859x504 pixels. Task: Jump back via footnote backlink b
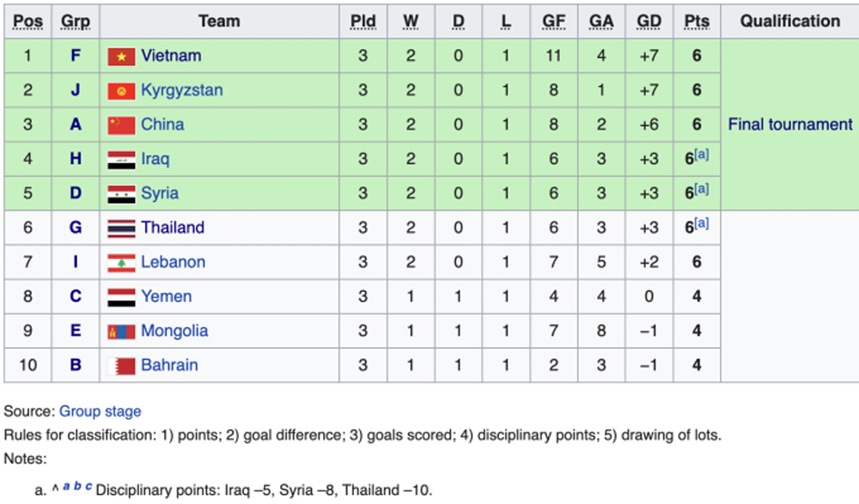click(x=77, y=486)
